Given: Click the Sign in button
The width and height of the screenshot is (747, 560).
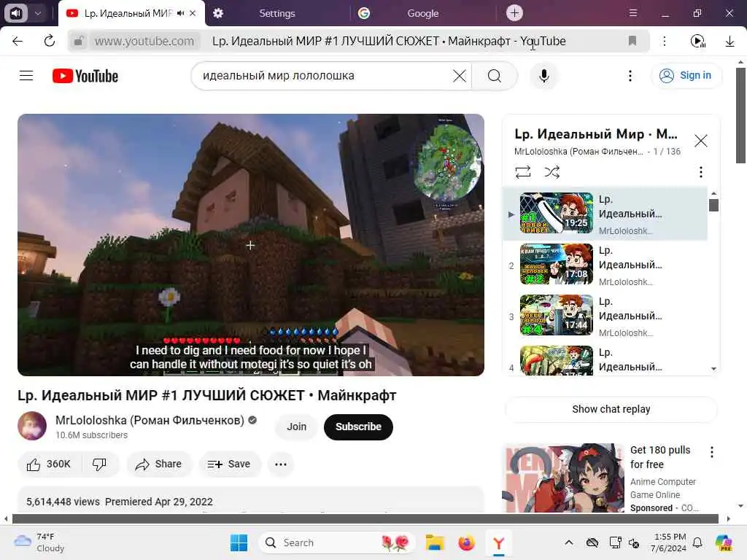Looking at the screenshot, I should tap(686, 76).
